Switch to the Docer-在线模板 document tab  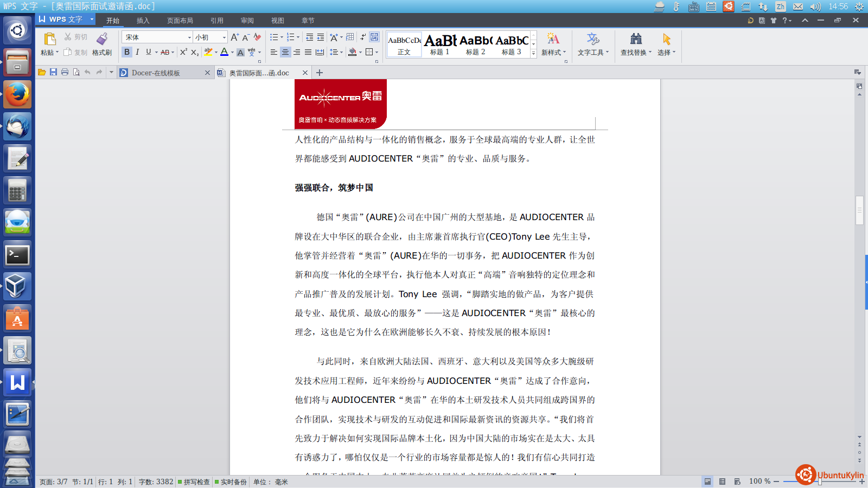(156, 73)
